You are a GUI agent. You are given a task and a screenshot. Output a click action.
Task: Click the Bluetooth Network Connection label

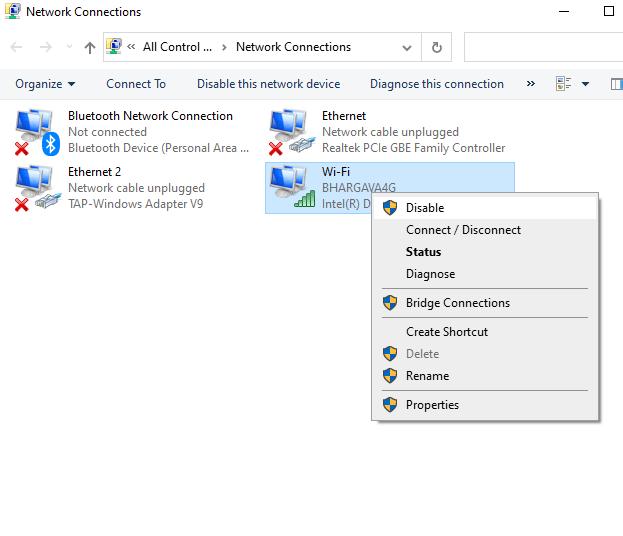click(x=150, y=116)
